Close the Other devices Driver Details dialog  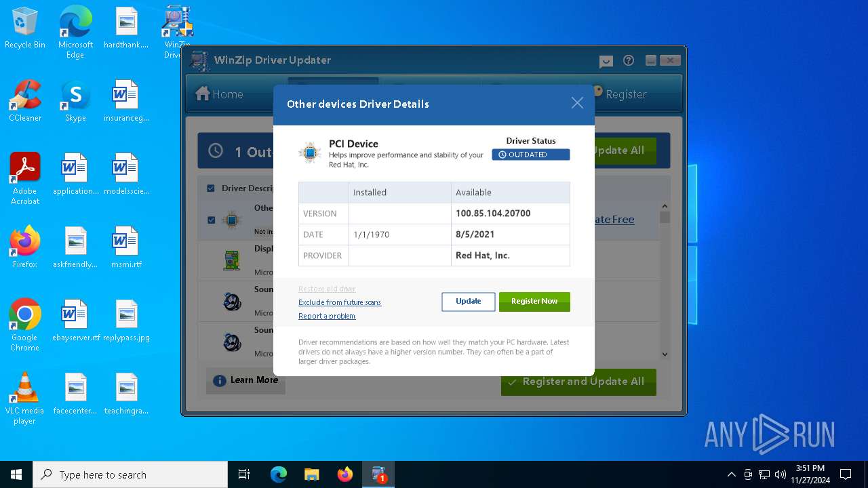coord(577,103)
